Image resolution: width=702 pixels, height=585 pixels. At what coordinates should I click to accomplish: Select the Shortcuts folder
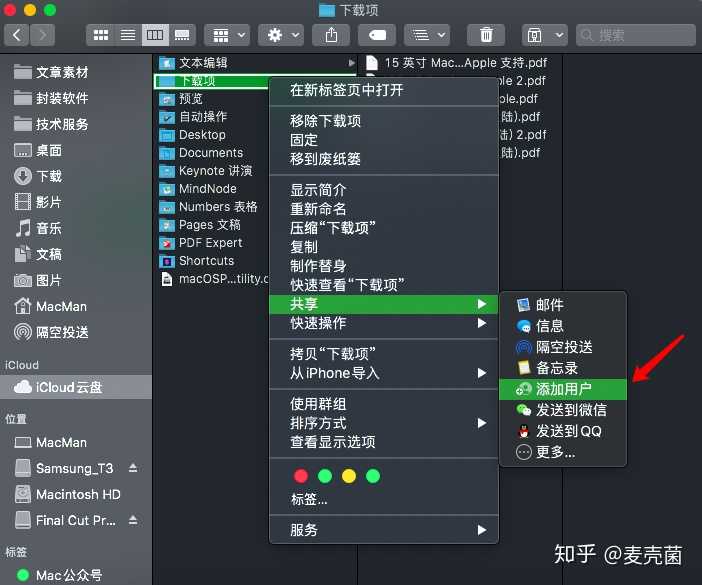coord(197,261)
